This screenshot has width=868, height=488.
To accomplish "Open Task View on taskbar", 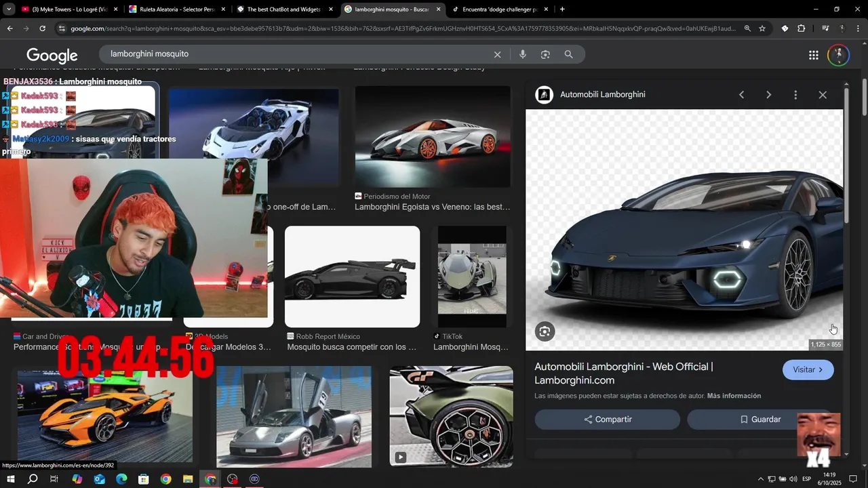I will click(x=54, y=479).
